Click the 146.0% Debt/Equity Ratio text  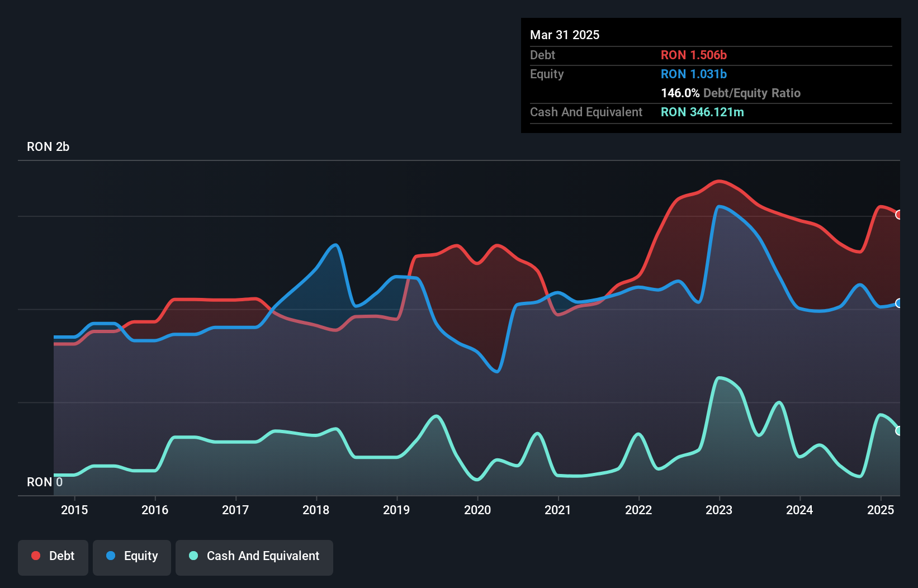[x=731, y=93]
